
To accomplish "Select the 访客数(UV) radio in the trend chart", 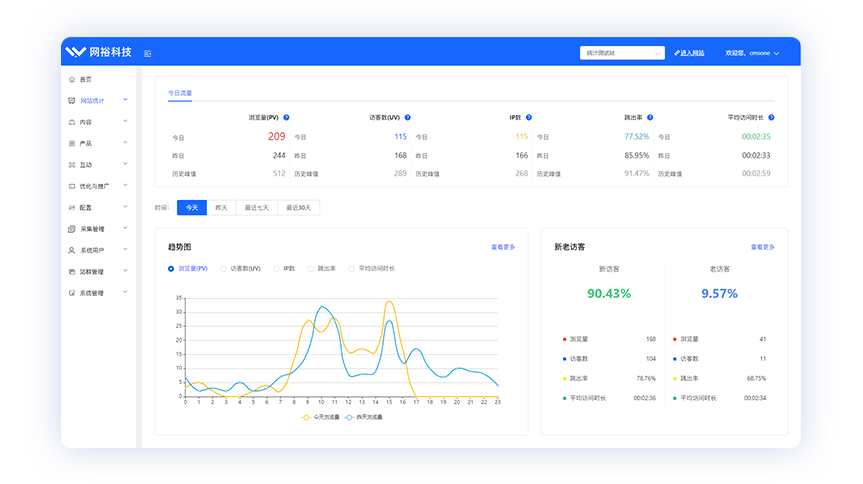I will click(x=223, y=269).
